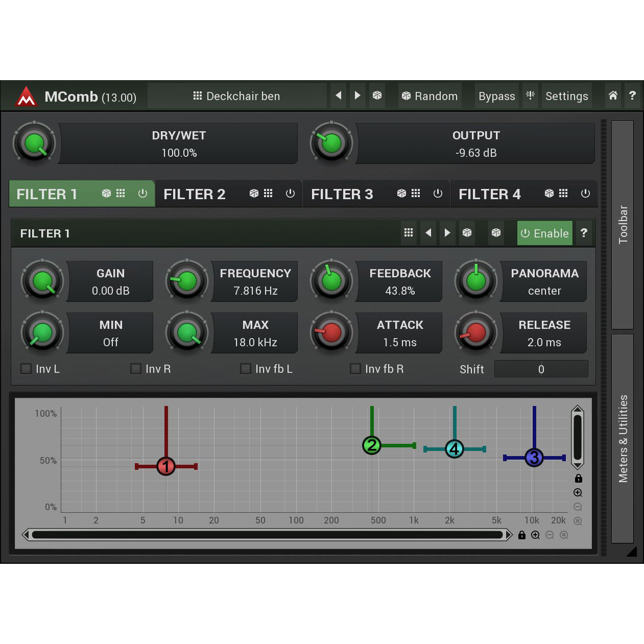Expand the Meters & Utilities panel

pyautogui.click(x=622, y=438)
